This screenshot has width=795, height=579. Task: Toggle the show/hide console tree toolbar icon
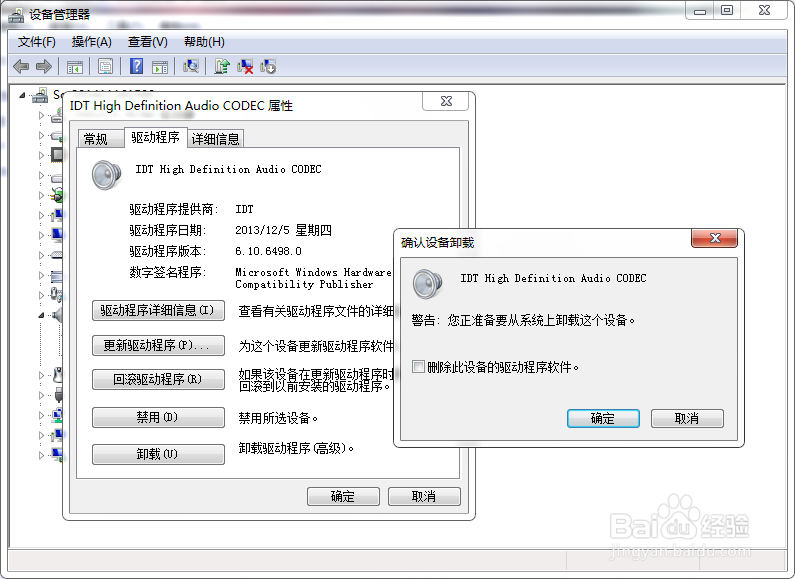pos(75,66)
